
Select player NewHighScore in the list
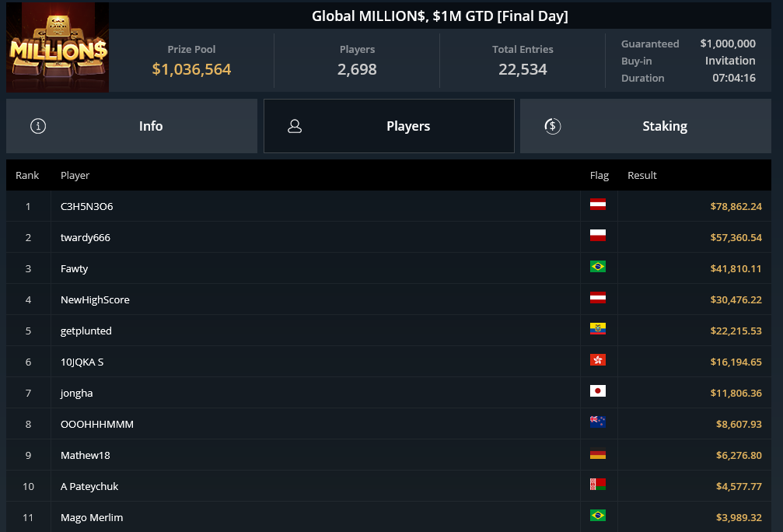click(x=389, y=299)
